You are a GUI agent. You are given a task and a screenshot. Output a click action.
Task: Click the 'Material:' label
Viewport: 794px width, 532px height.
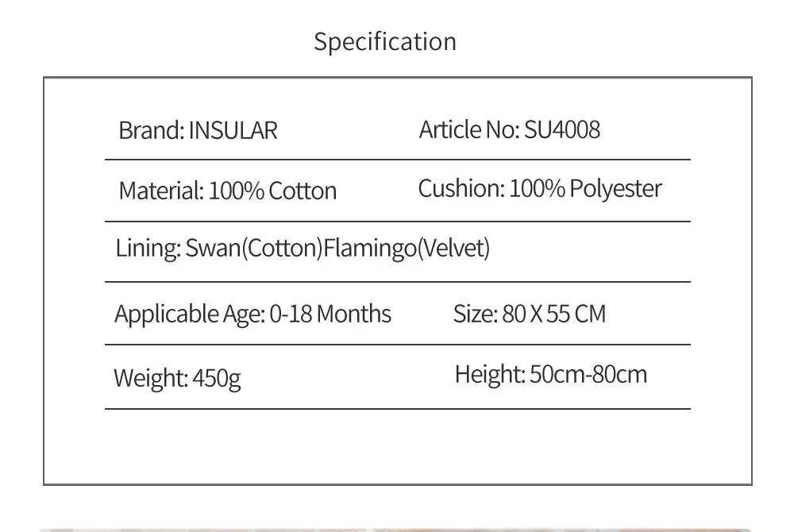click(161, 191)
